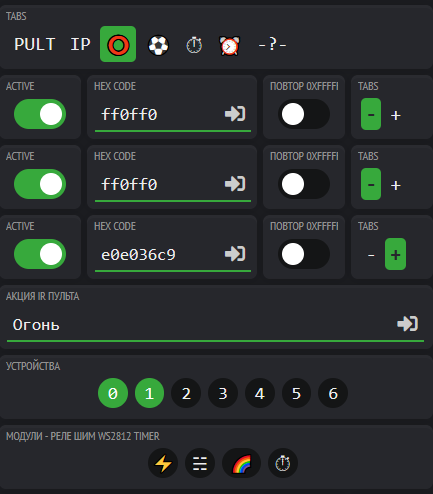Select device number 3
433x494 pixels.
coord(223,393)
